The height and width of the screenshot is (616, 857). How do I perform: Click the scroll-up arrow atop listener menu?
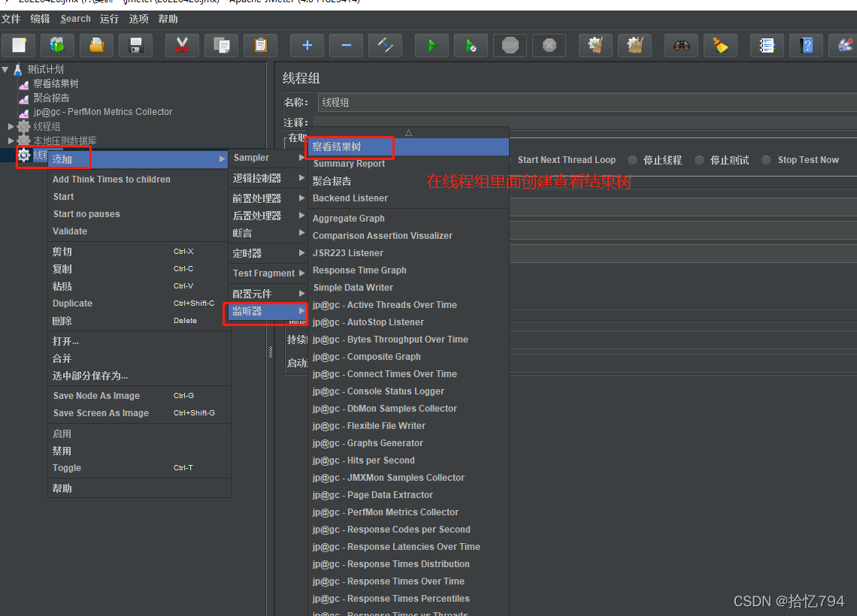409,133
